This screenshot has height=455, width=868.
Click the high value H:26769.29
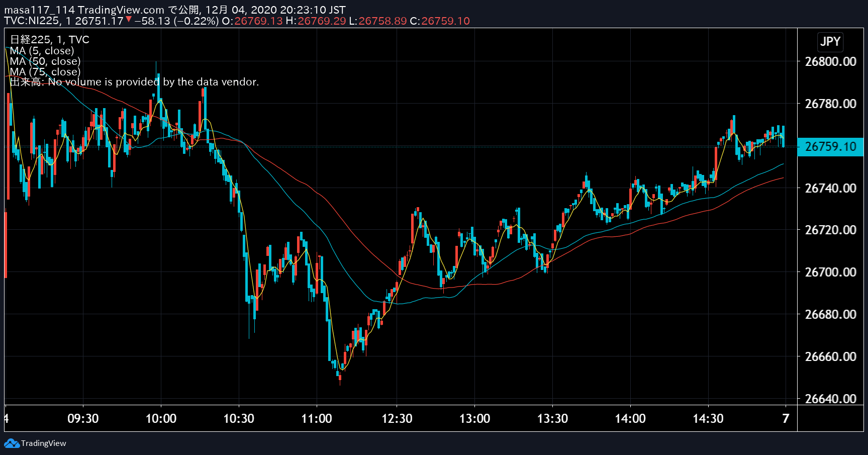316,21
